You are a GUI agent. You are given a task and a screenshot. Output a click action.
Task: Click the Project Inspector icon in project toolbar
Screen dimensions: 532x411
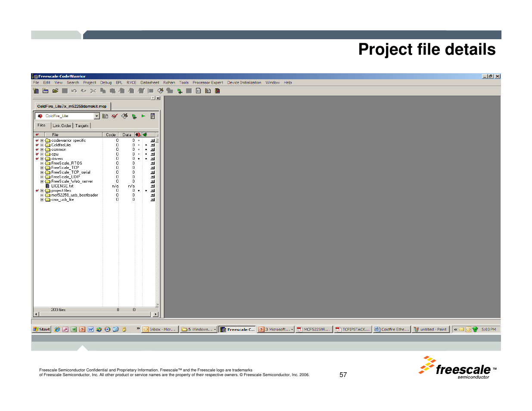point(152,116)
